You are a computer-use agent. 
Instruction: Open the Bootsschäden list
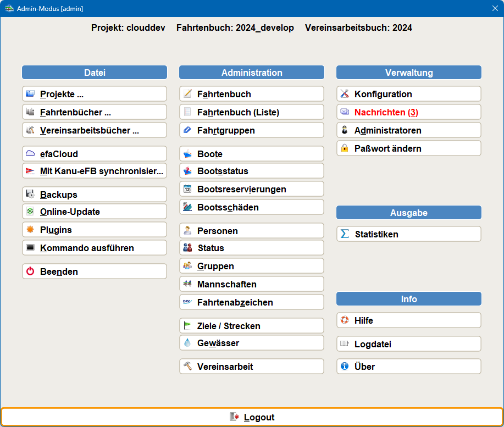tap(251, 207)
